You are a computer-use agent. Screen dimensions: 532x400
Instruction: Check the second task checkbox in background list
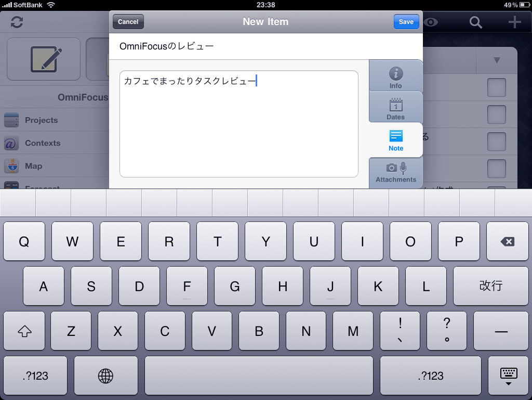click(496, 114)
